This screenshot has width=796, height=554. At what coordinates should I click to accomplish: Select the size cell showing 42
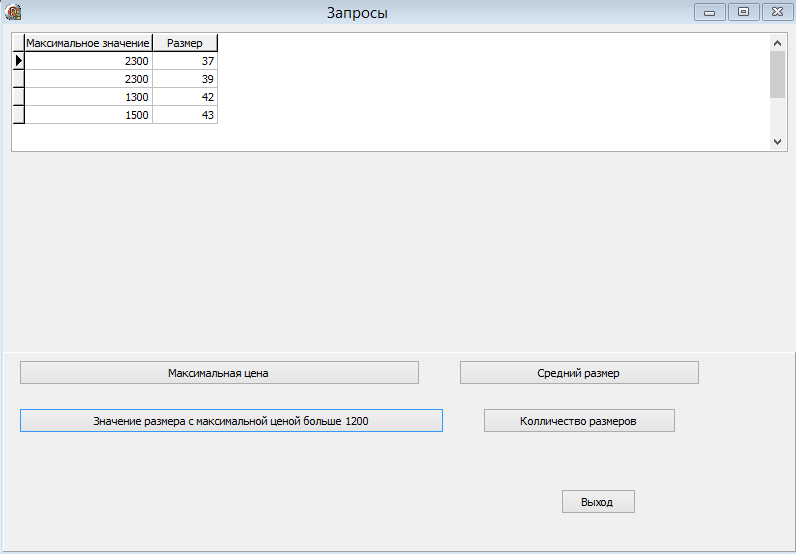click(x=185, y=97)
